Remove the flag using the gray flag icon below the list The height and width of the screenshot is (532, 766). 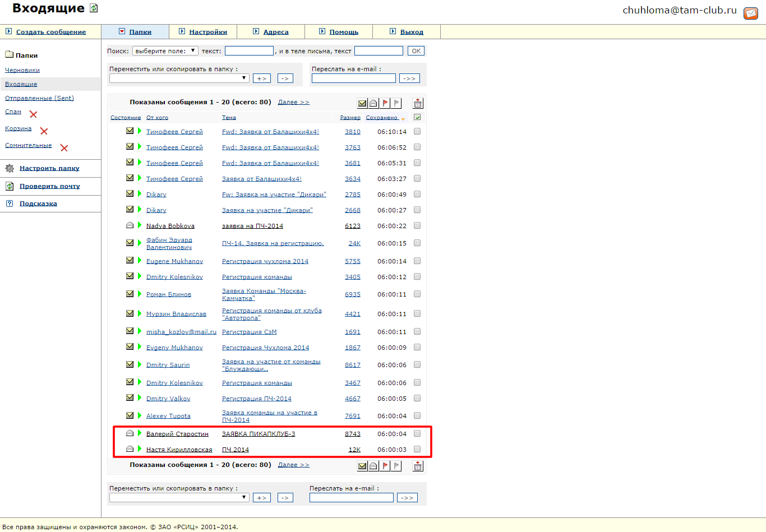pyautogui.click(x=396, y=466)
